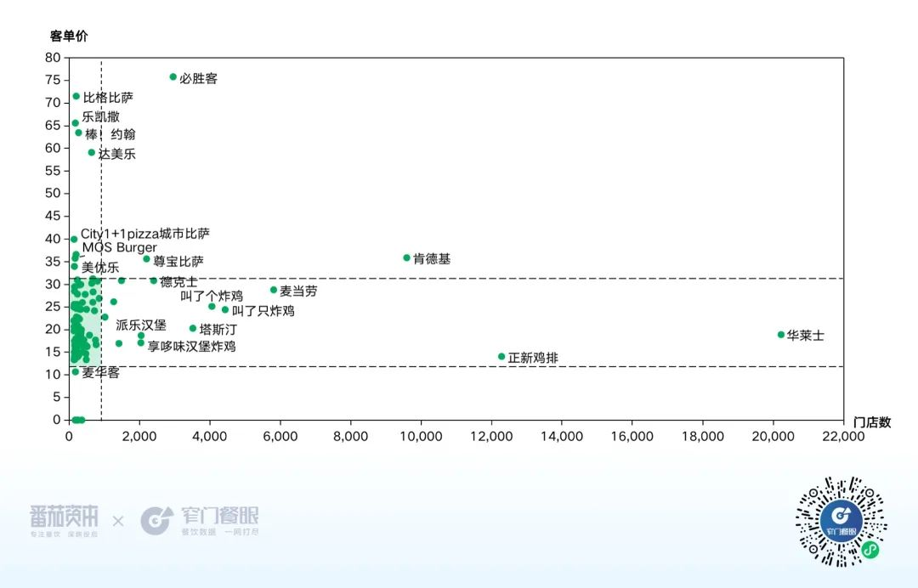Click the 10,000 x-axis tick label

pos(421,437)
